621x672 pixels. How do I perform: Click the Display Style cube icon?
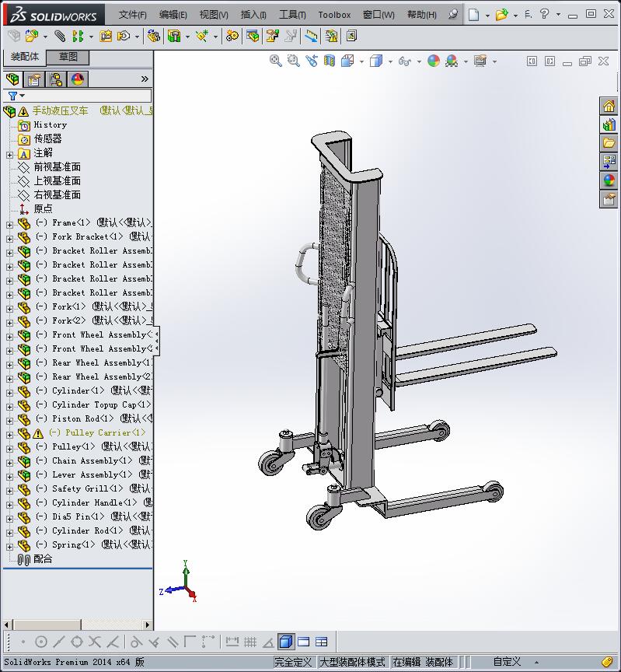(x=376, y=61)
